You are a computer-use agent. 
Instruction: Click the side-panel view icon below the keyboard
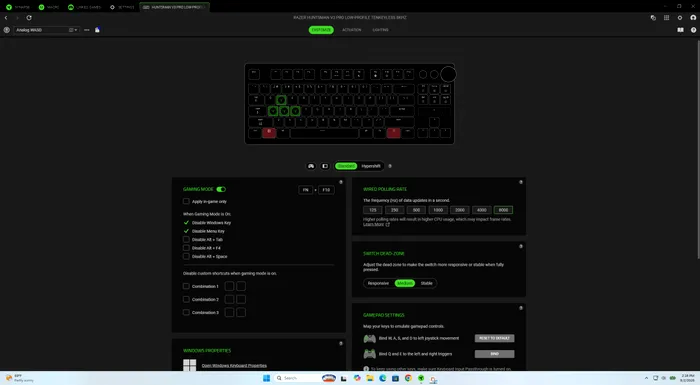tap(325, 166)
